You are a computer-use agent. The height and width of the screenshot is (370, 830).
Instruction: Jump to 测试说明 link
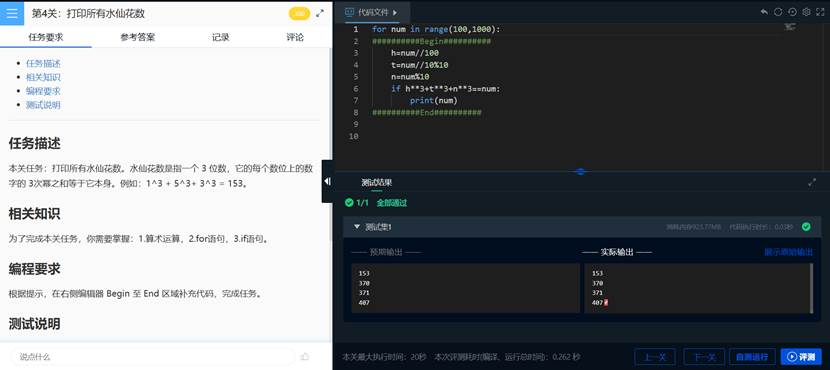pos(43,105)
